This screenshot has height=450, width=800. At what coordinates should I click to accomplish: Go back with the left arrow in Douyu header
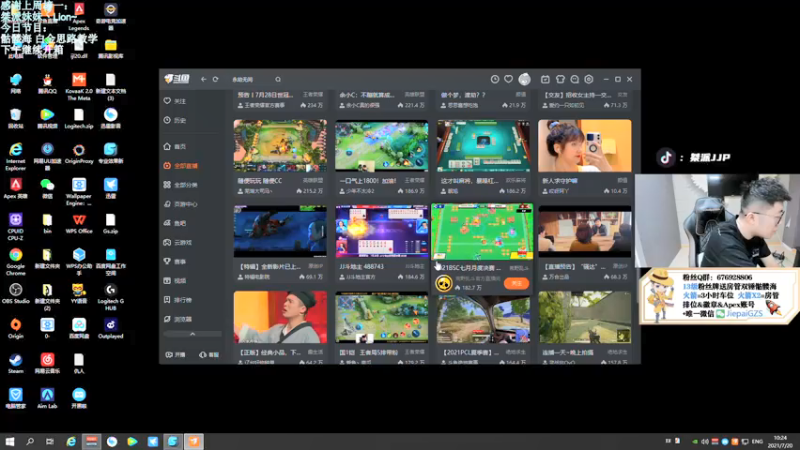pyautogui.click(x=204, y=80)
